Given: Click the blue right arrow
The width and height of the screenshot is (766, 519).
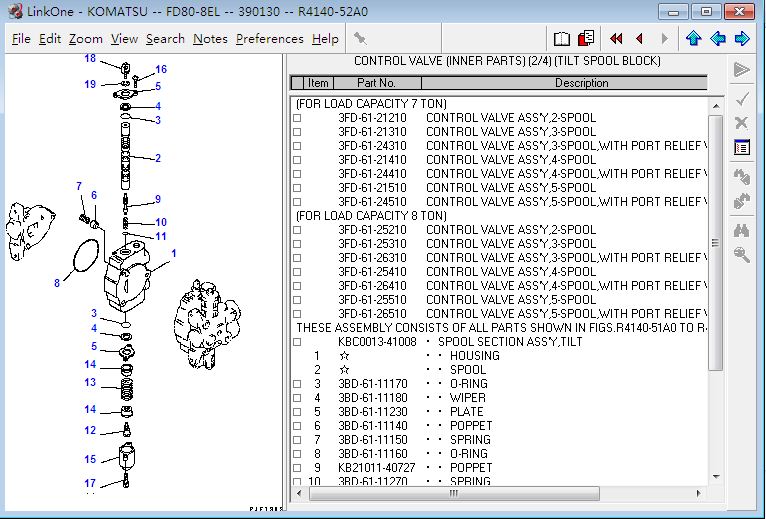Looking at the screenshot, I should click(x=742, y=39).
